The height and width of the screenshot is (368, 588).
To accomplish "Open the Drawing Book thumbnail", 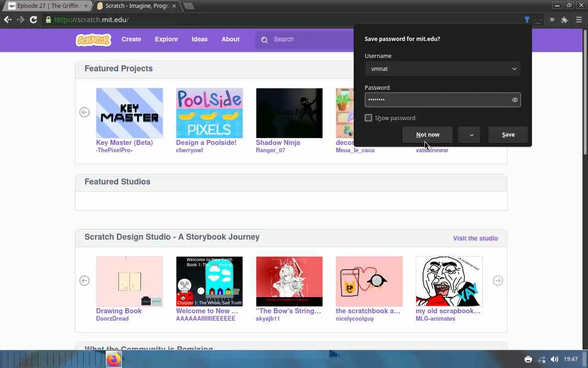I will [130, 282].
